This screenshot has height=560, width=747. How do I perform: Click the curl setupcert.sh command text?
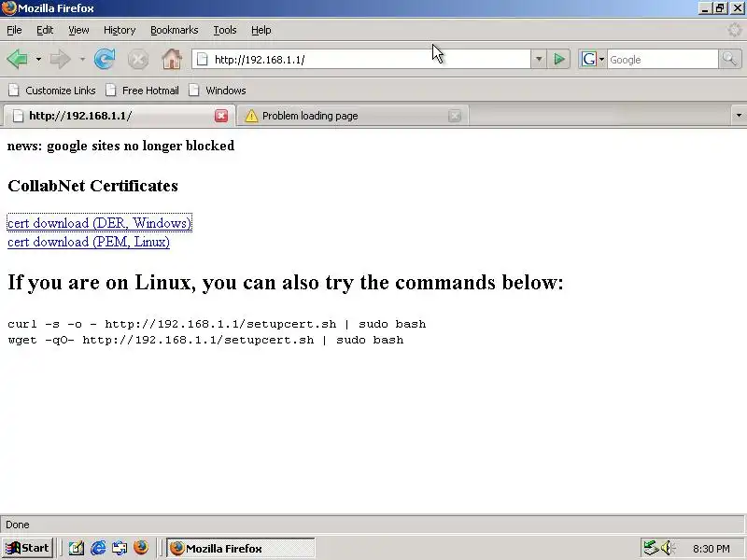[217, 324]
